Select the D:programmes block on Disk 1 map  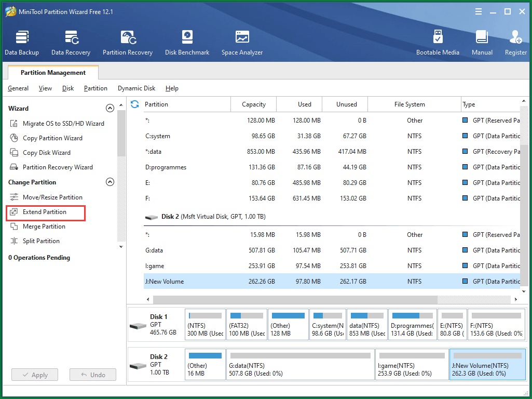412,324
